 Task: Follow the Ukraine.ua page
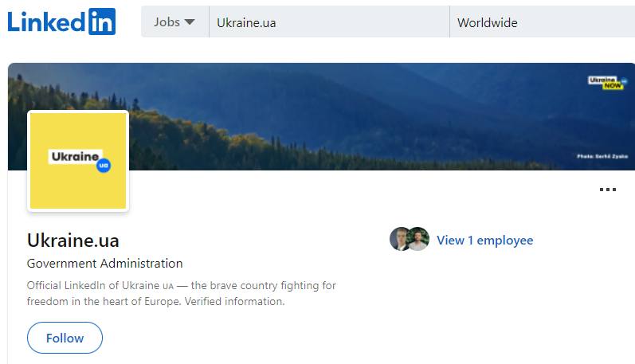tap(65, 338)
